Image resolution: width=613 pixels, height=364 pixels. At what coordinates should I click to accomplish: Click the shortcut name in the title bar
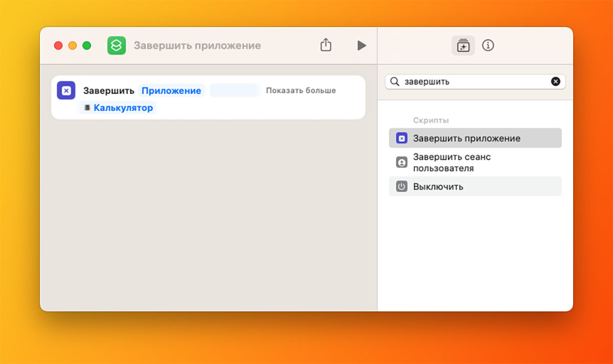[197, 45]
